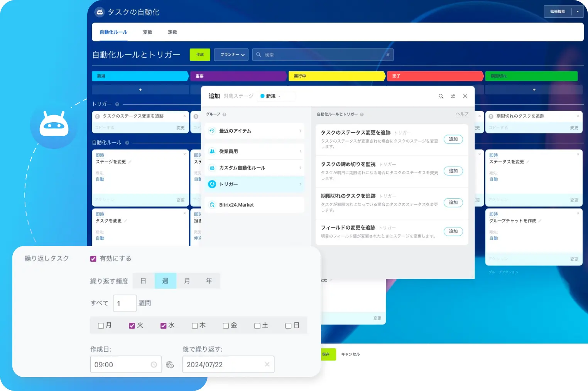Clear the 検索 search field with its X
Viewport: 588px width, 391px height.
pyautogui.click(x=388, y=55)
